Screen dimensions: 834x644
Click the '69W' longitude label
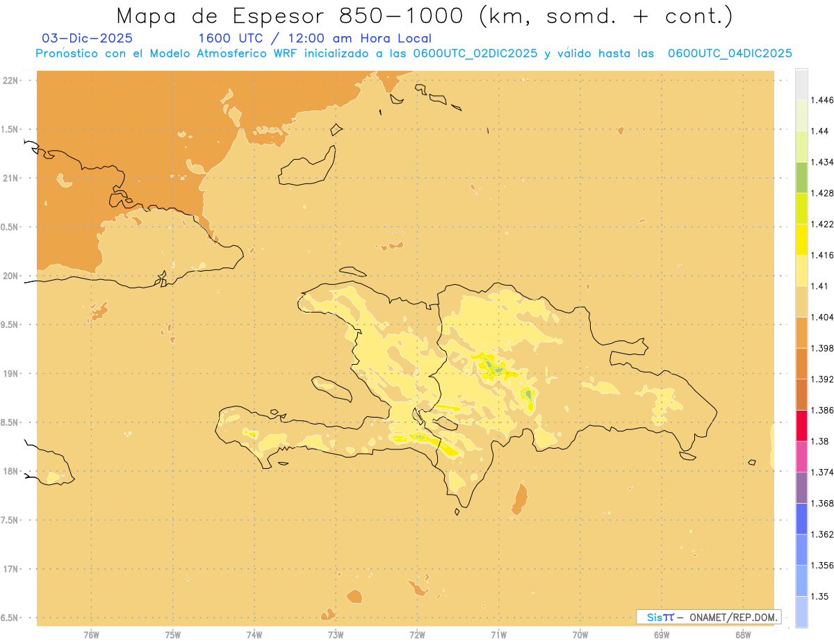coord(662,635)
